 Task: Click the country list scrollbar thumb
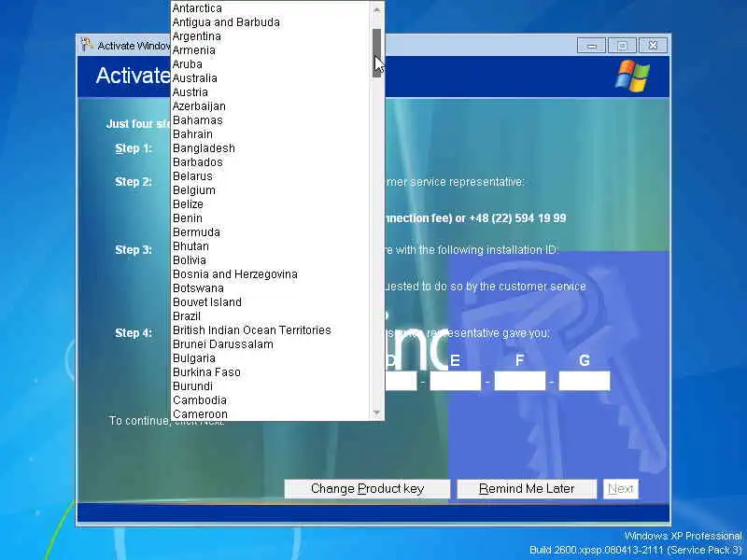pyautogui.click(x=377, y=52)
